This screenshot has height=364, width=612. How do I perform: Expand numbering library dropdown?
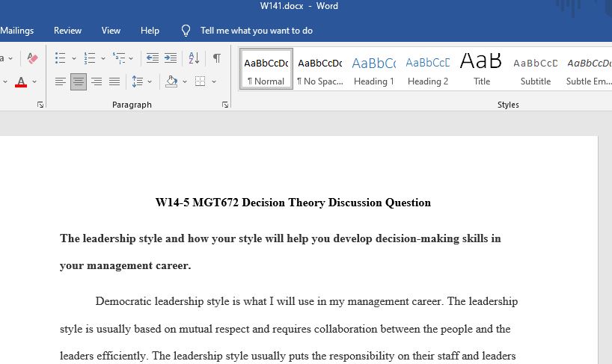coord(103,58)
